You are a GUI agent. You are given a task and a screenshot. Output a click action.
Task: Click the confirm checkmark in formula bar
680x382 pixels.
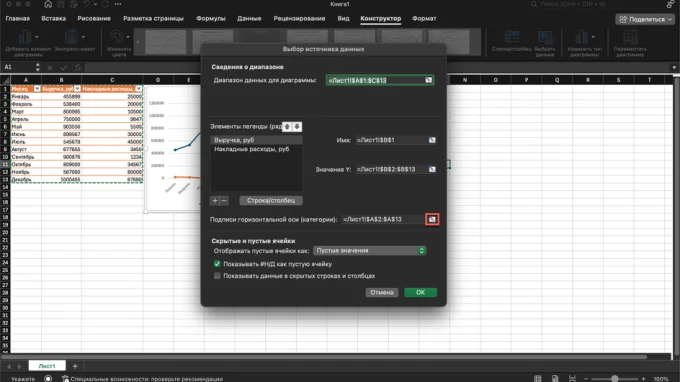coord(64,68)
